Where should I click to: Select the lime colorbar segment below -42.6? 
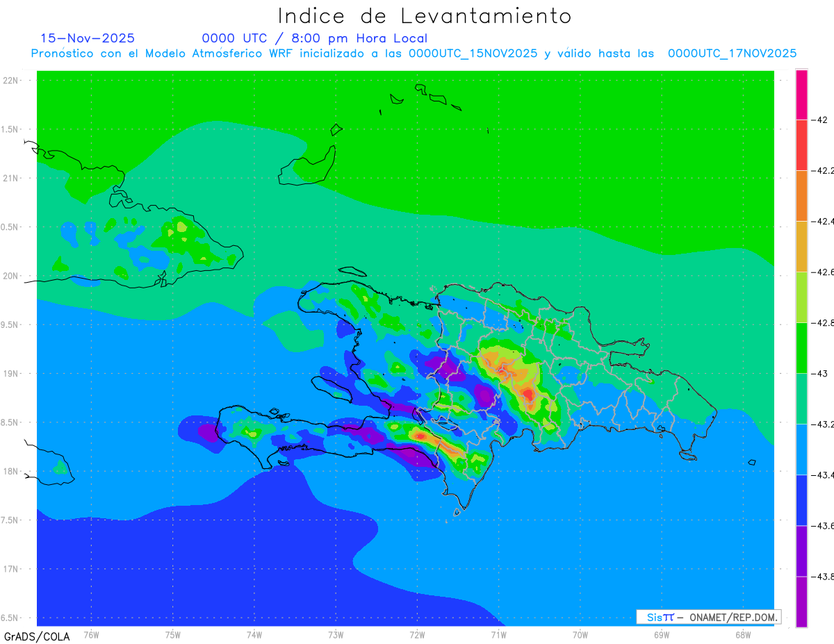point(801,297)
